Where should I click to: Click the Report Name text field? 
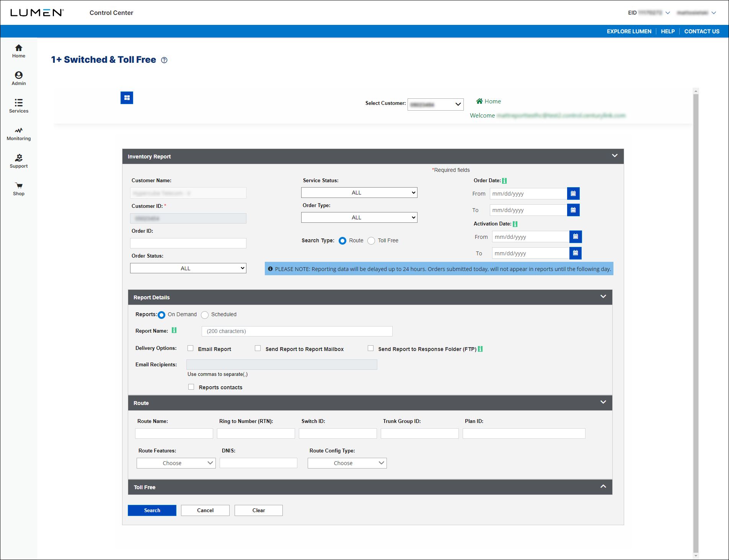point(297,331)
